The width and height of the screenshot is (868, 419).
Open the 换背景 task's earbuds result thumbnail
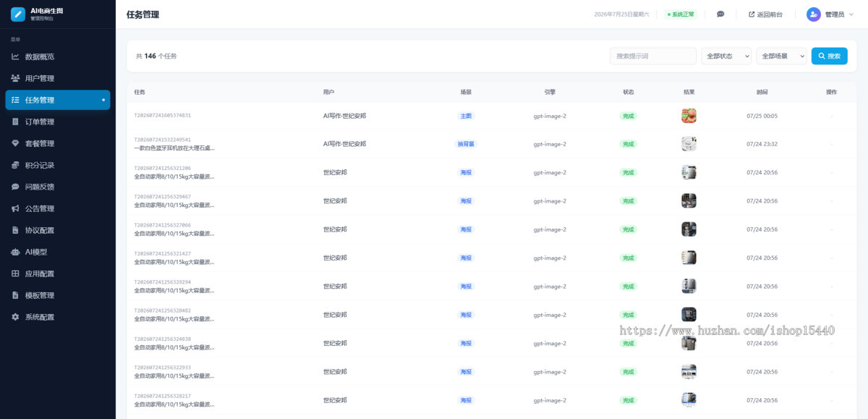point(689,144)
